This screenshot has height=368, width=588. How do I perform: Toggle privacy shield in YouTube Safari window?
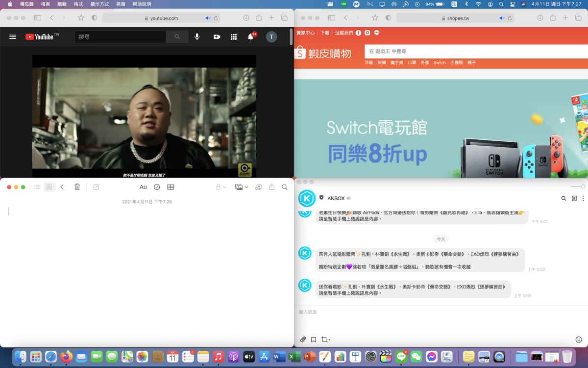coord(94,18)
